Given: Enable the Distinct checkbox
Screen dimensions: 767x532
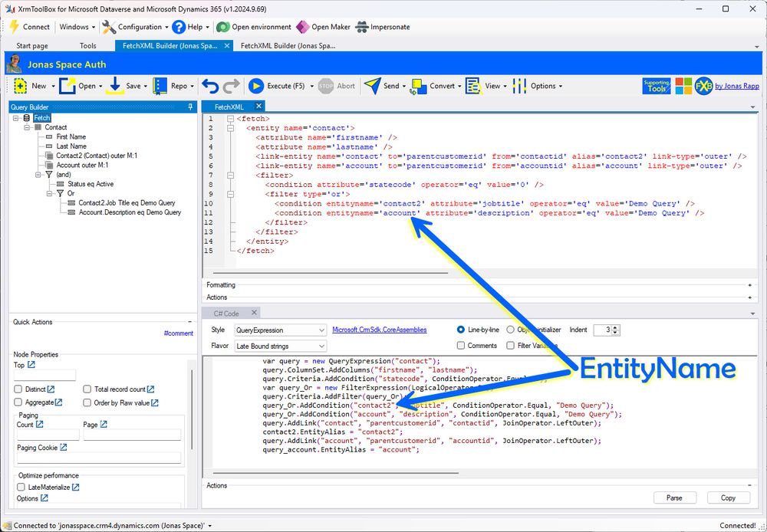Looking at the screenshot, I should click(x=18, y=389).
